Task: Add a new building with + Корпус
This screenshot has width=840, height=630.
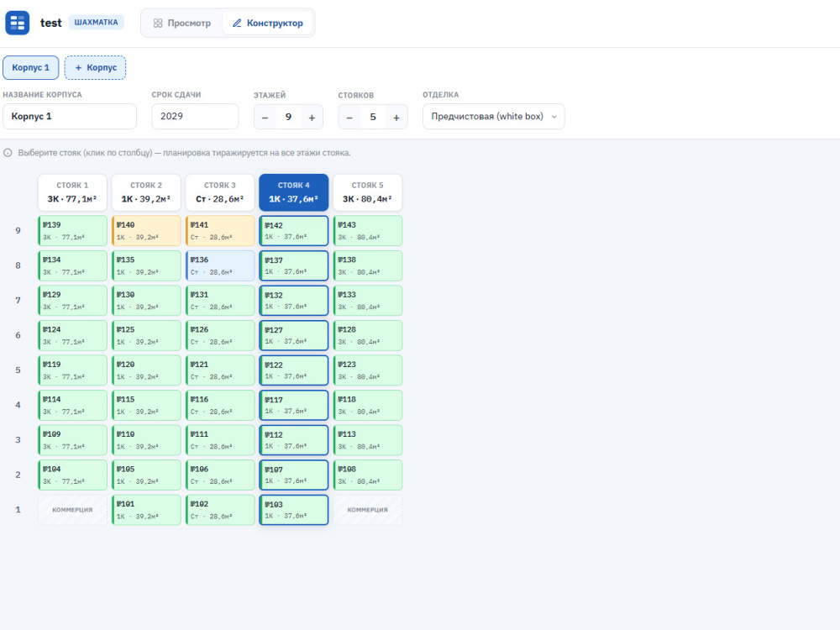Action: coord(96,67)
